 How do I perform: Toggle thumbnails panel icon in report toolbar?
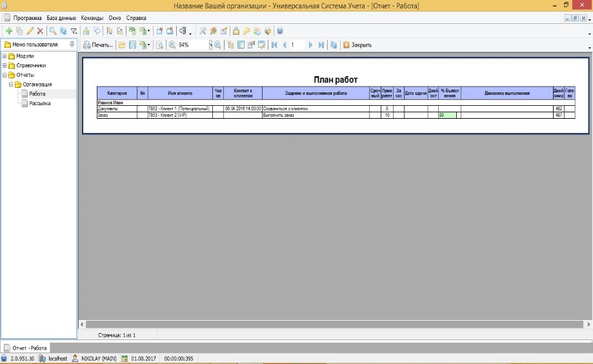tap(241, 45)
